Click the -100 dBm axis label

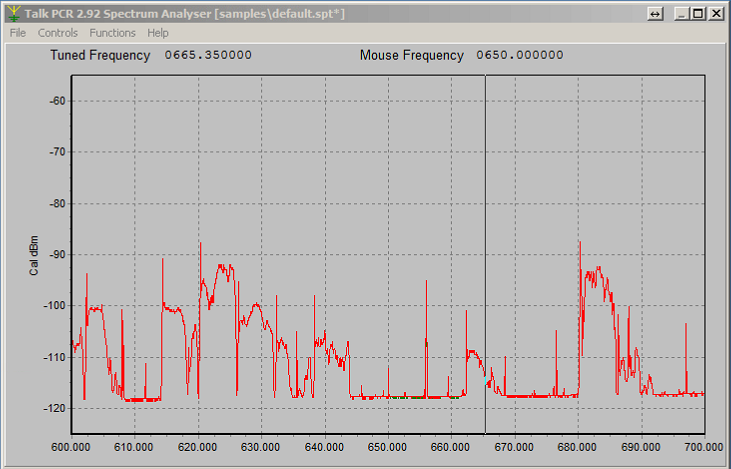coord(55,306)
